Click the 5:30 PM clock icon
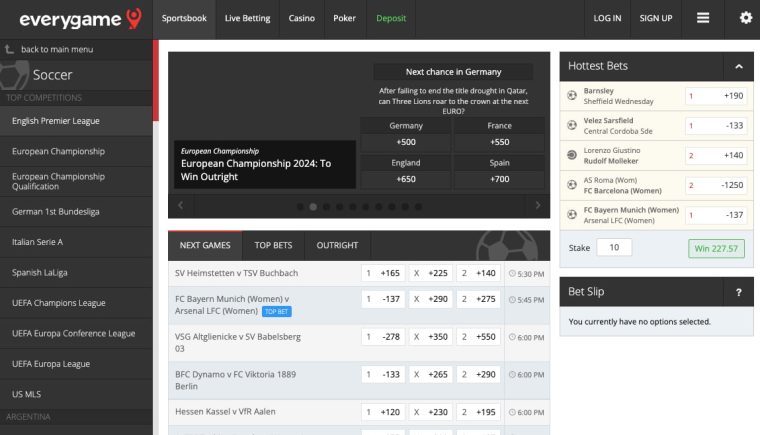This screenshot has width=760, height=435. click(512, 274)
